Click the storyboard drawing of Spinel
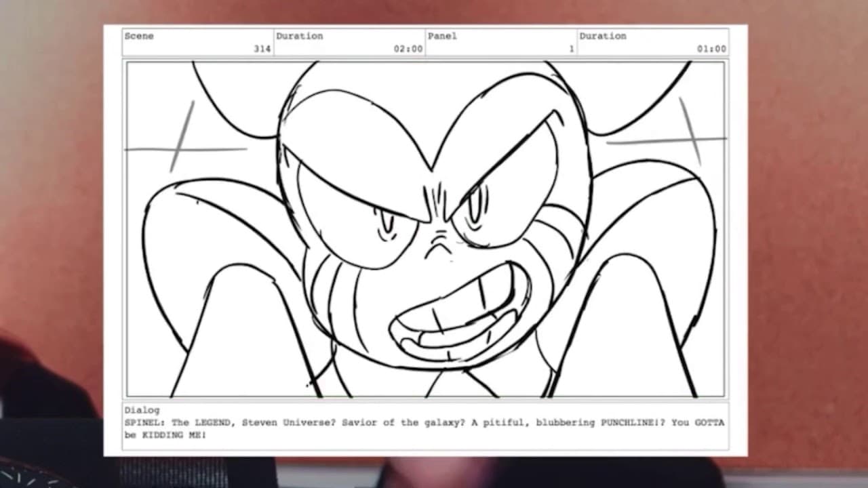Screen dimensions: 868x488 point(425,229)
